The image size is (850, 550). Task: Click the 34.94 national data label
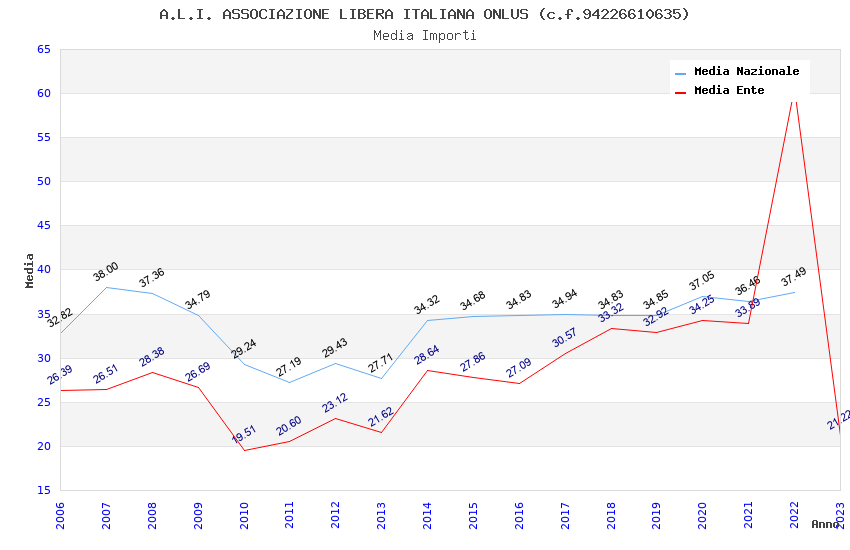(564, 299)
